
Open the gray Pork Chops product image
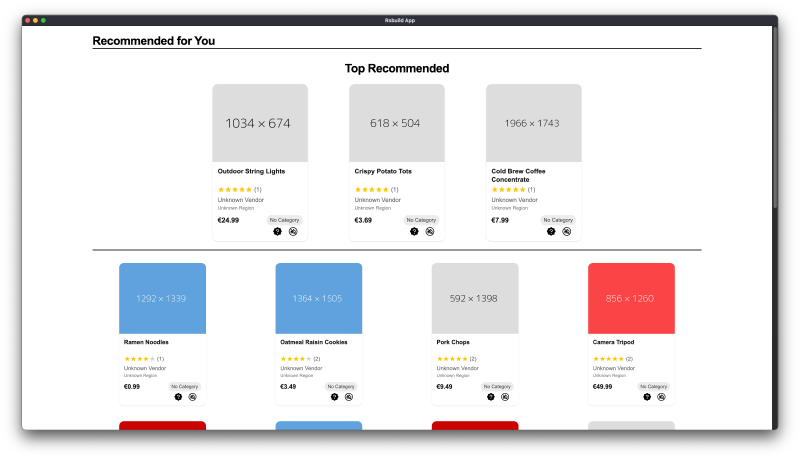coord(475,298)
